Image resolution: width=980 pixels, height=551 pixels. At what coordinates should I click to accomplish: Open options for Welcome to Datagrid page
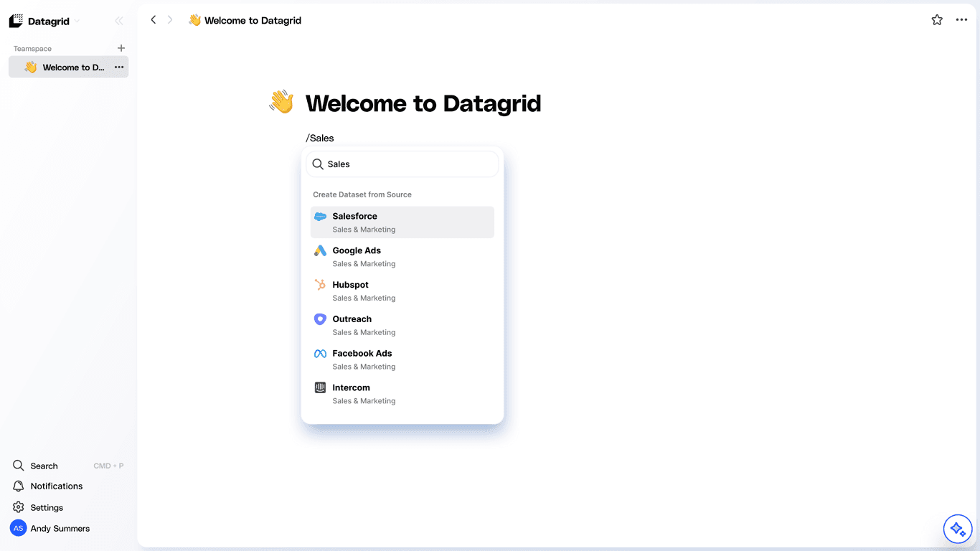(119, 67)
